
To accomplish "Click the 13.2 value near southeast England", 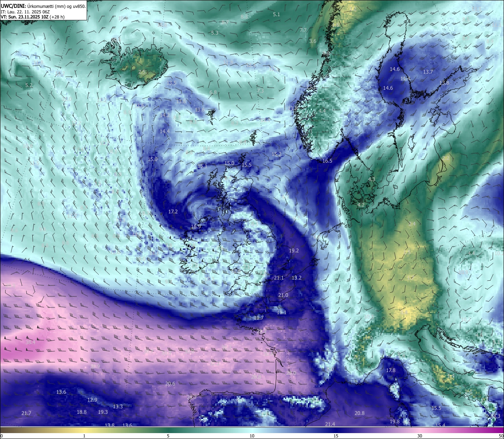I will [296, 278].
